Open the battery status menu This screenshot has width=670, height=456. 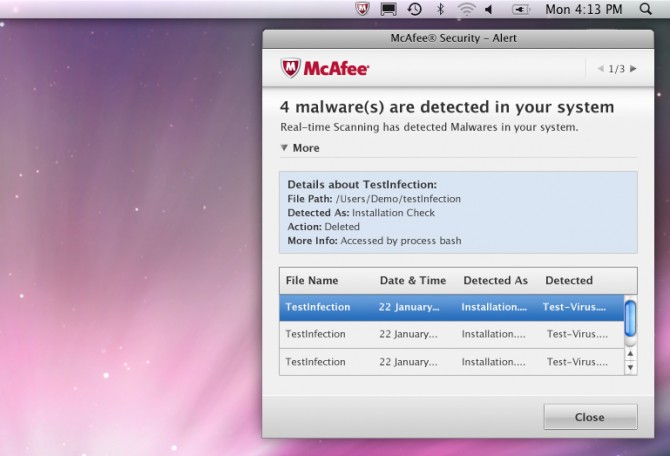point(521,9)
